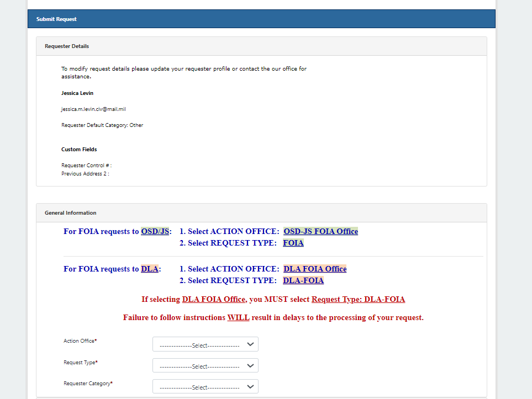The height and width of the screenshot is (399, 532).
Task: Click the name Jessica Levin
Action: tap(77, 93)
